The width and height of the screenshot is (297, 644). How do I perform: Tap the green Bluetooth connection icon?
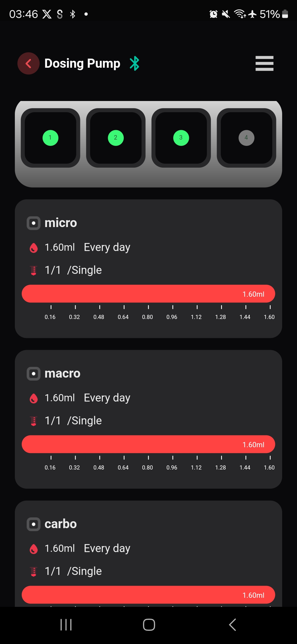134,64
